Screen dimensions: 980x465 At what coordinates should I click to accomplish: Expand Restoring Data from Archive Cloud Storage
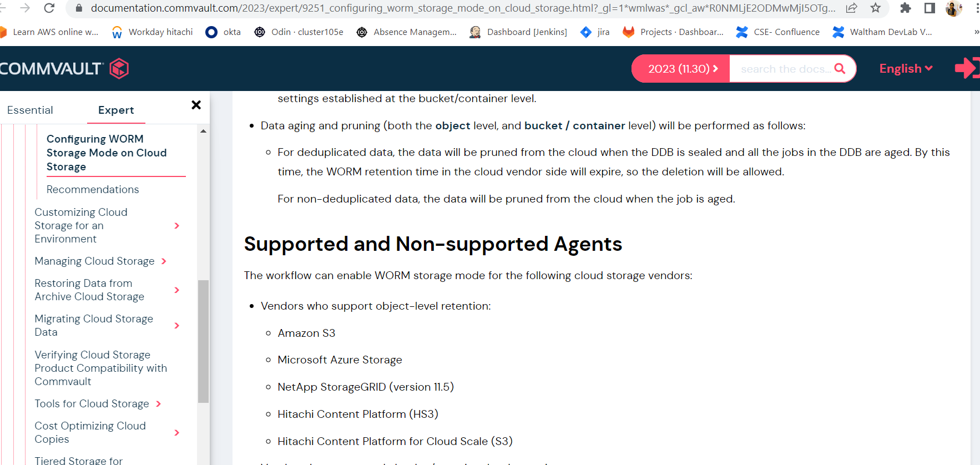click(x=177, y=290)
